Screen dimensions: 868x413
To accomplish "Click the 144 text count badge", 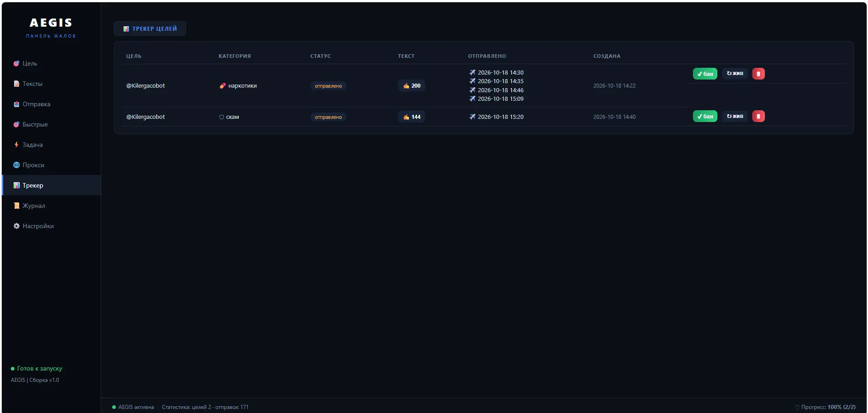I will 412,117.
